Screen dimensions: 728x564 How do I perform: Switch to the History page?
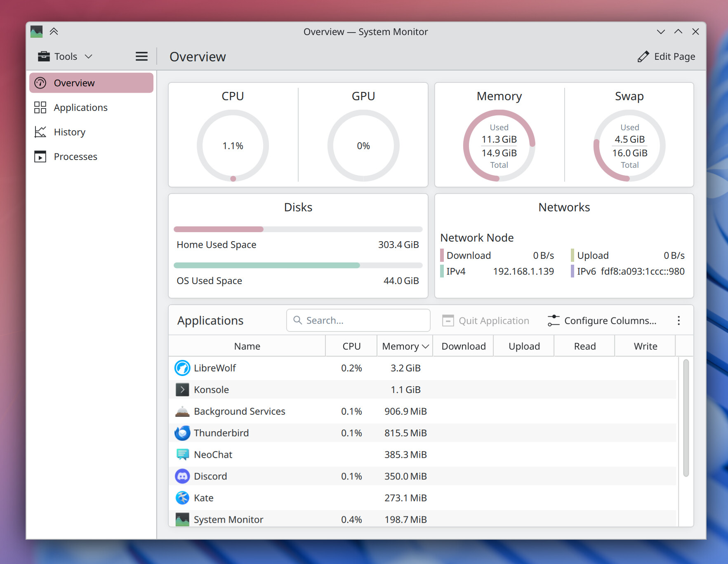pyautogui.click(x=69, y=132)
